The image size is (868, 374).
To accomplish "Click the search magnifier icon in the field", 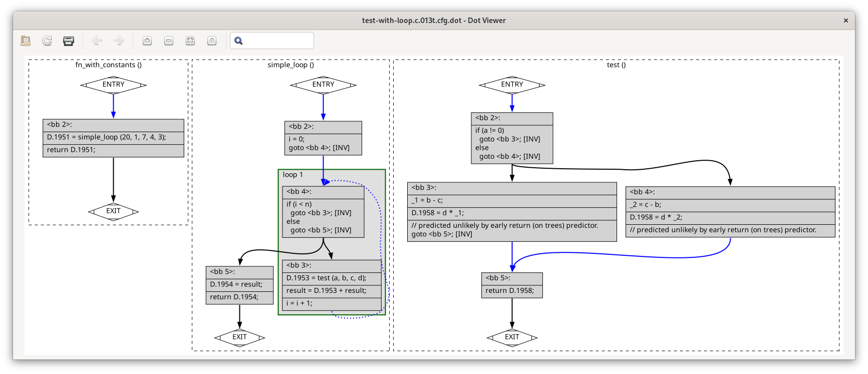I will (x=238, y=41).
